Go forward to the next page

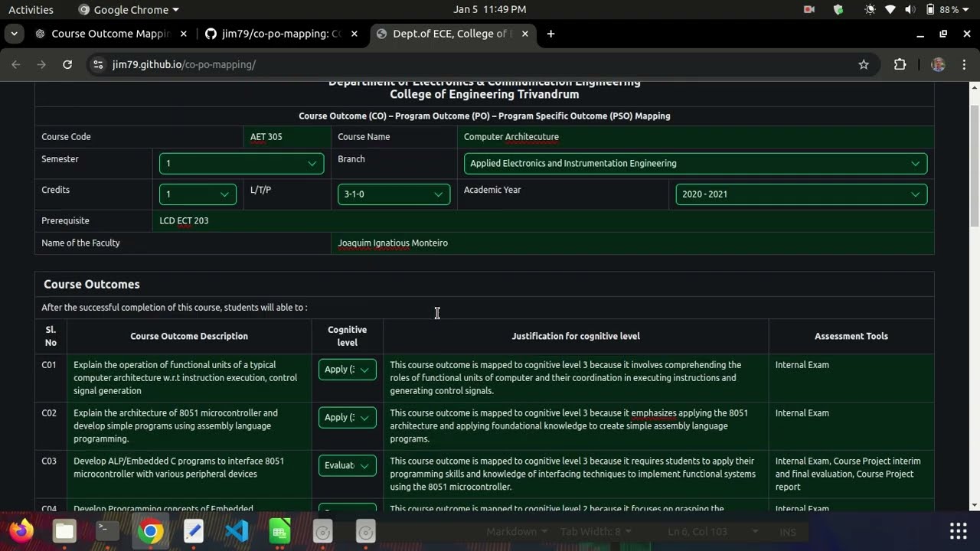(41, 64)
